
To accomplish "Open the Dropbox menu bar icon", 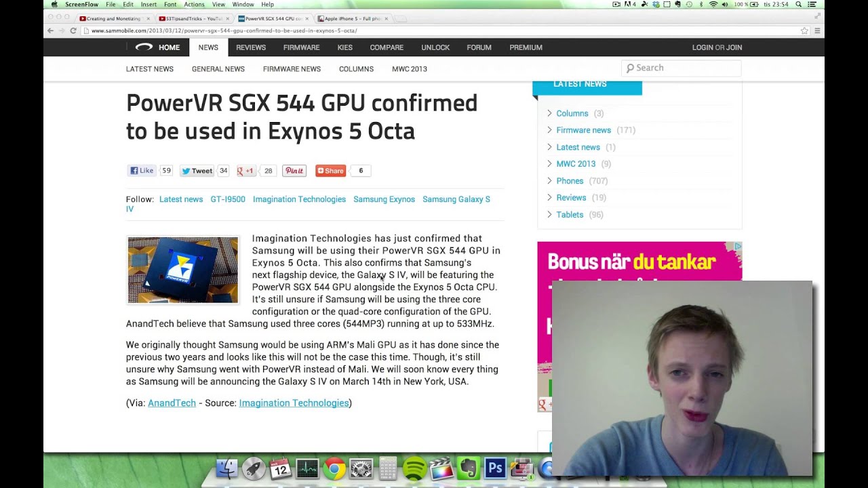I will tap(656, 4).
